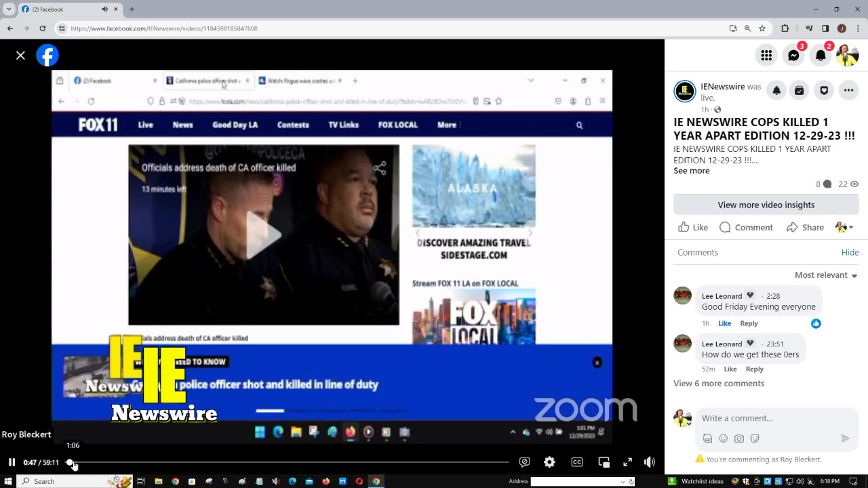Click the Facebook logo icon
Screen dimensions: 868x488
(x=47, y=56)
